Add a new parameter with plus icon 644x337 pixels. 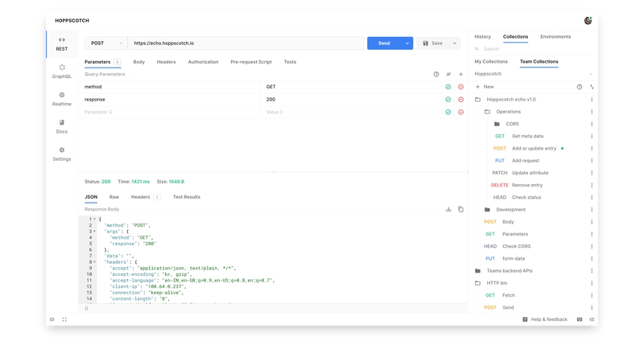[x=460, y=74]
